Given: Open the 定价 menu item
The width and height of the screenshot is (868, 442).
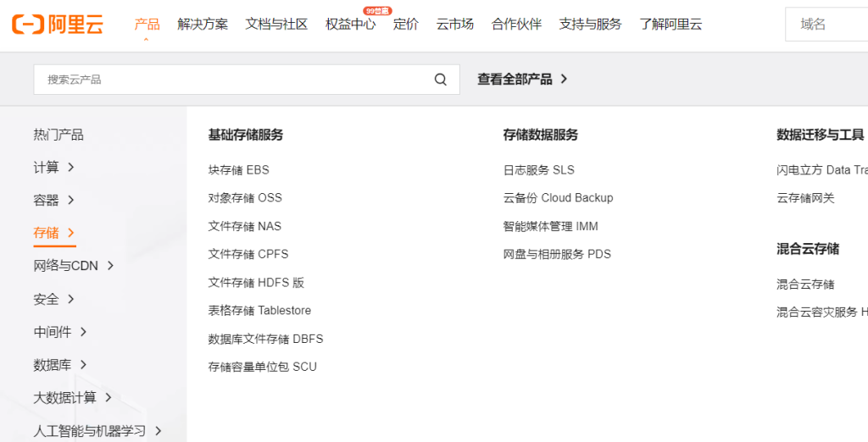Looking at the screenshot, I should point(406,25).
